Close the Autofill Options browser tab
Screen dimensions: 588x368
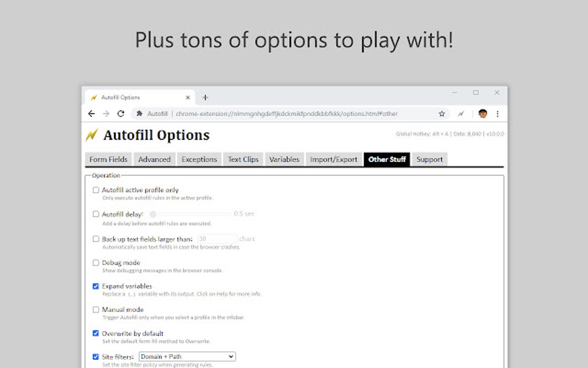[x=188, y=97]
